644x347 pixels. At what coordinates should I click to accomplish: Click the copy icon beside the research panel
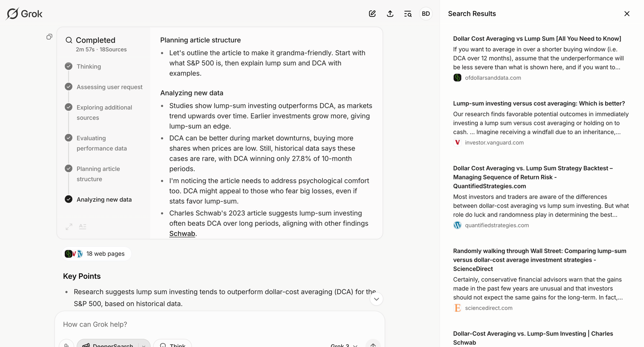point(49,37)
